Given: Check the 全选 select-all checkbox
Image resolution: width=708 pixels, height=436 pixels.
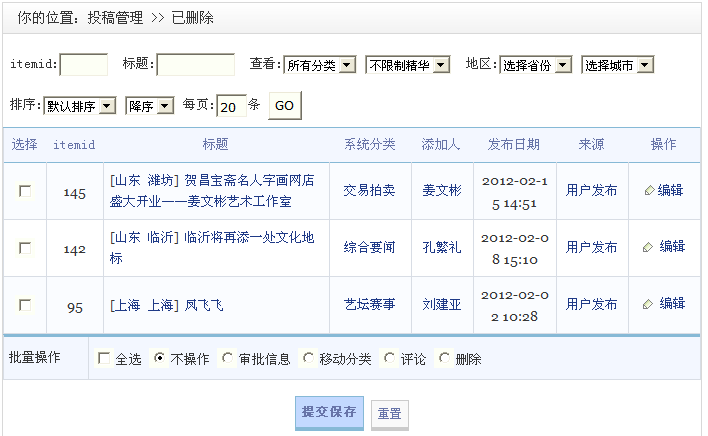Looking at the screenshot, I should click(103, 358).
